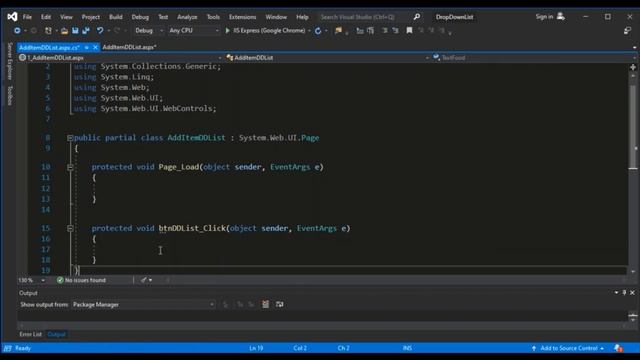Click the Save icon in toolbar
This screenshot has width=640, height=360.
(x=75, y=31)
